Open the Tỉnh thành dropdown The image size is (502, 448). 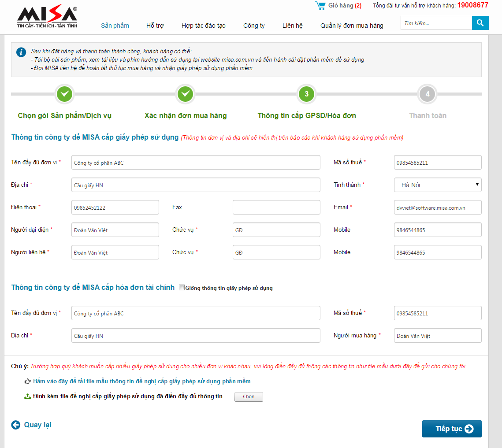[437, 185]
